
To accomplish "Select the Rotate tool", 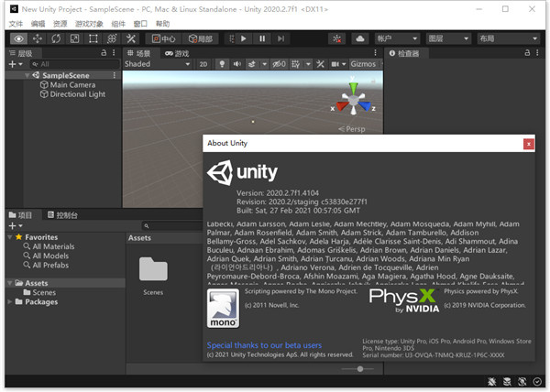I will pyautogui.click(x=56, y=38).
